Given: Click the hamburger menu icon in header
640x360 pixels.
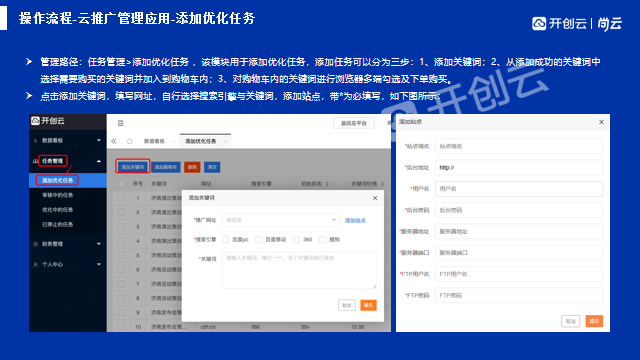Looking at the screenshot, I should tap(120, 123).
